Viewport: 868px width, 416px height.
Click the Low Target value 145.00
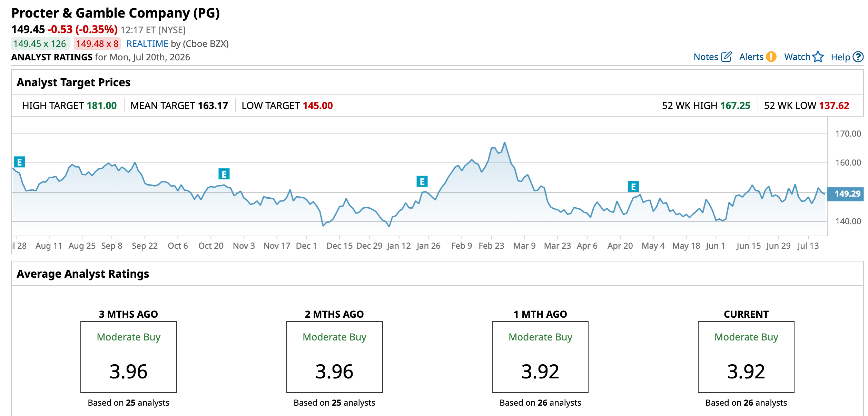tap(318, 106)
